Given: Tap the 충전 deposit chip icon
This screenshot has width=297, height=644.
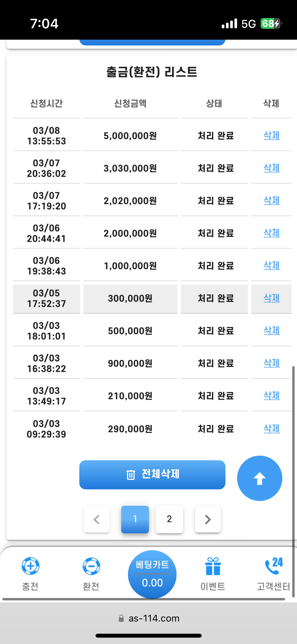Looking at the screenshot, I should pos(30,566).
